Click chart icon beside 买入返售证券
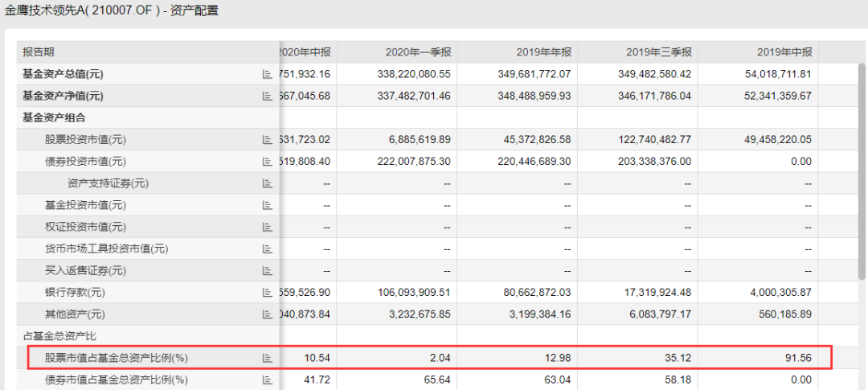This screenshot has width=868, height=390. tap(268, 270)
